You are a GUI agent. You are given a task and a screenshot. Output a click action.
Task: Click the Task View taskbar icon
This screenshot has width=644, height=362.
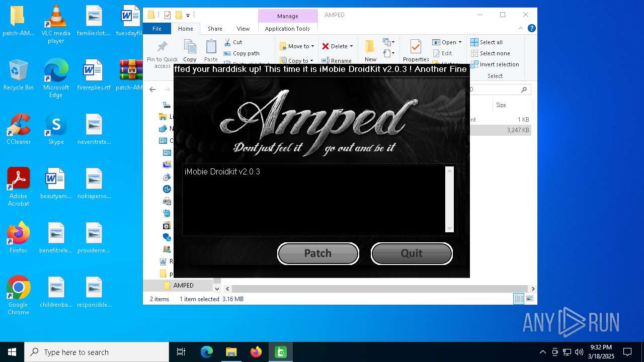181,352
